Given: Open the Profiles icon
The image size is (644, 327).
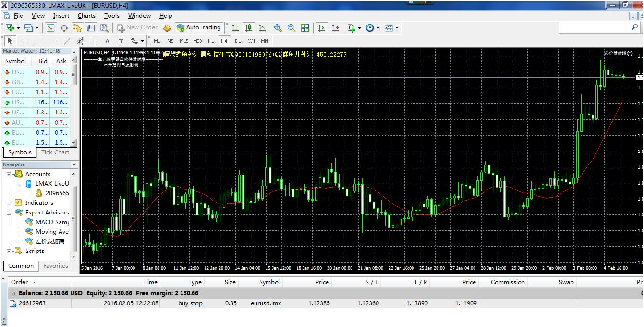Looking at the screenshot, I should tap(28, 28).
